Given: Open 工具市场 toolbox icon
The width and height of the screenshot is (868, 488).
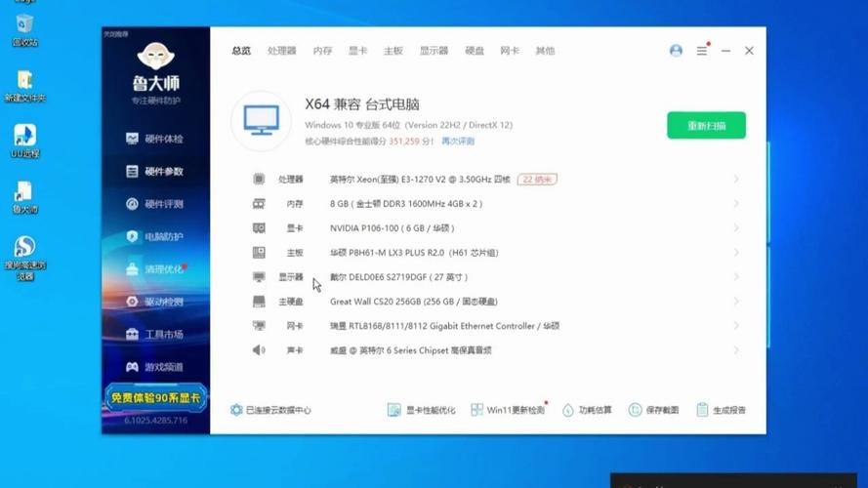Looking at the screenshot, I should pyautogui.click(x=133, y=335).
